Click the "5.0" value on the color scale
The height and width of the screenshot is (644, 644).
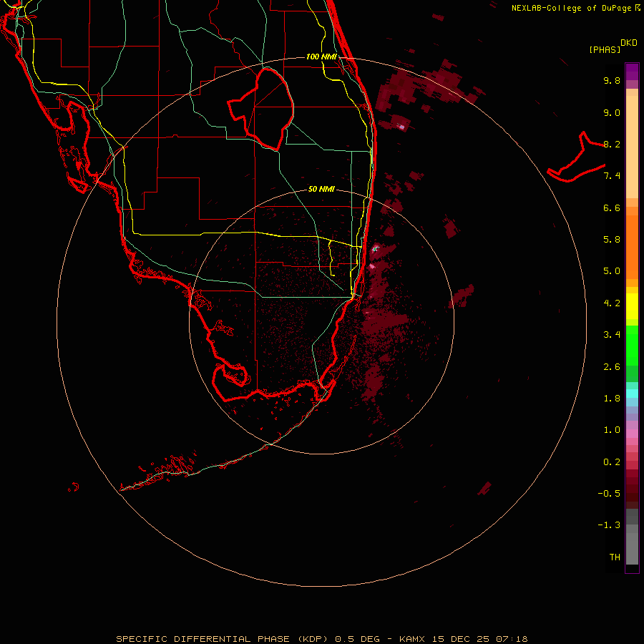(x=612, y=271)
